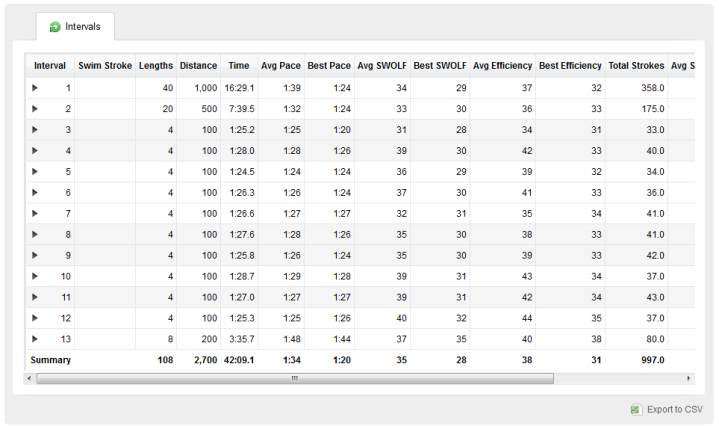Open the Intervals tab
719x426 pixels.
coord(76,27)
